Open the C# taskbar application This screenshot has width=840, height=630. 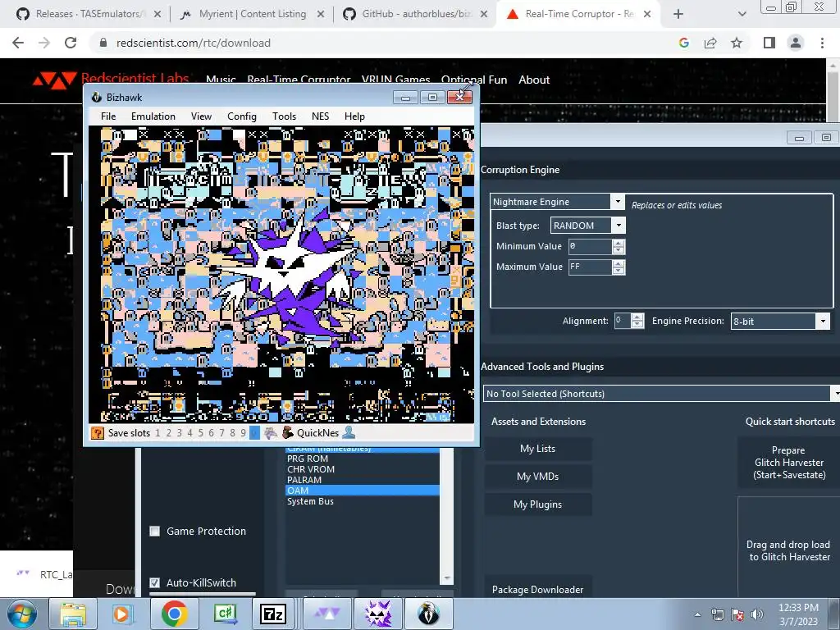(225, 614)
